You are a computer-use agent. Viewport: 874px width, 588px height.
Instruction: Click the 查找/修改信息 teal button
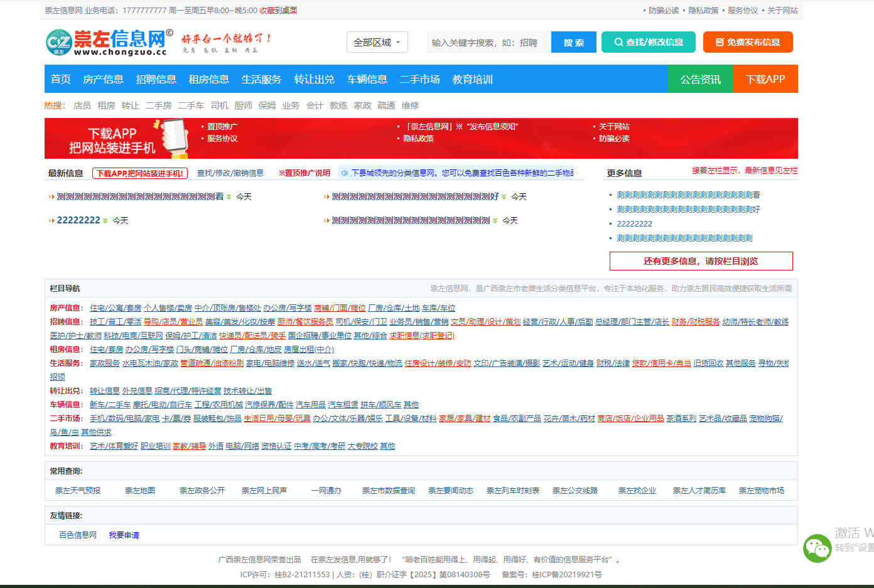tap(649, 42)
